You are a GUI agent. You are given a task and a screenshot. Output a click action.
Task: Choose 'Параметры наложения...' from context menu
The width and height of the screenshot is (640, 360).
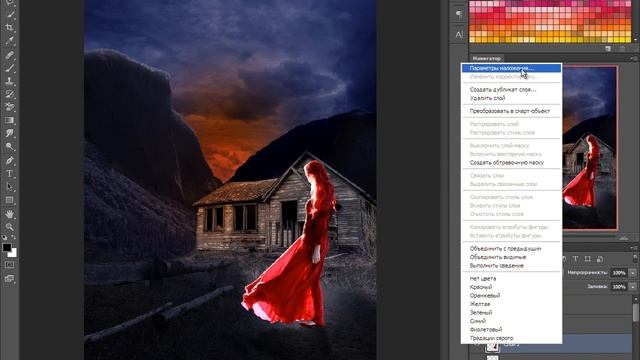pos(511,68)
